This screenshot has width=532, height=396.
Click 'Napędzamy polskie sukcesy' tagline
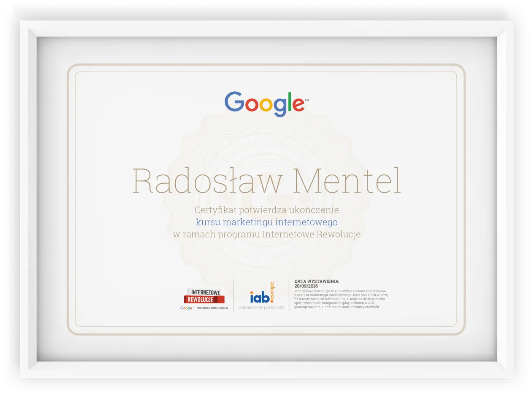click(212, 308)
